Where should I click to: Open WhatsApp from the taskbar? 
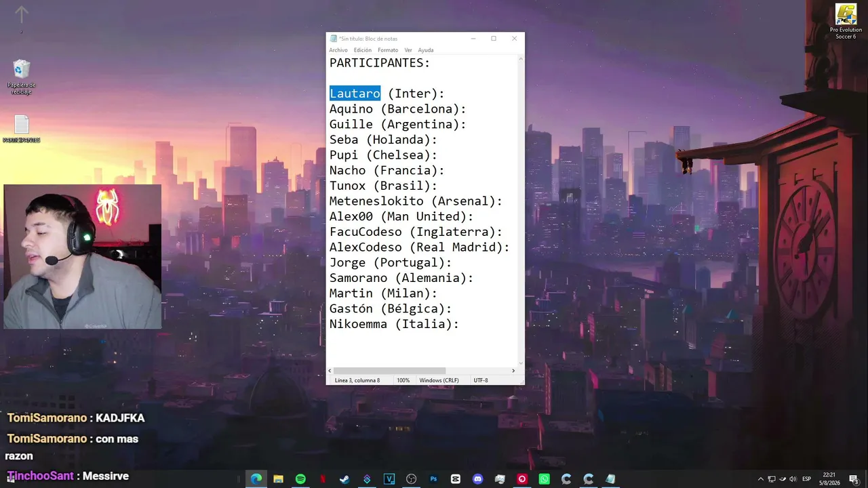544,479
